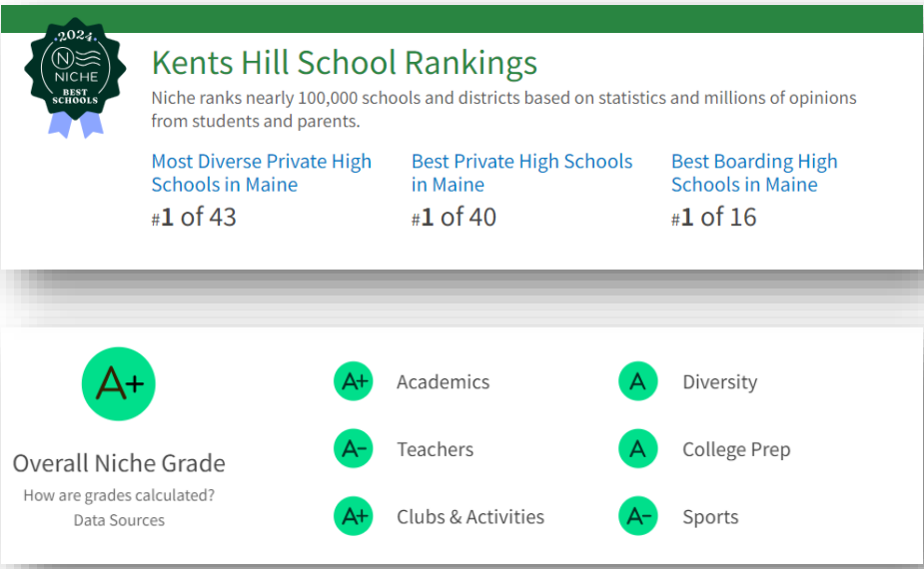The image size is (924, 569).
Task: Click the Sports grade label
Action: tap(710, 517)
